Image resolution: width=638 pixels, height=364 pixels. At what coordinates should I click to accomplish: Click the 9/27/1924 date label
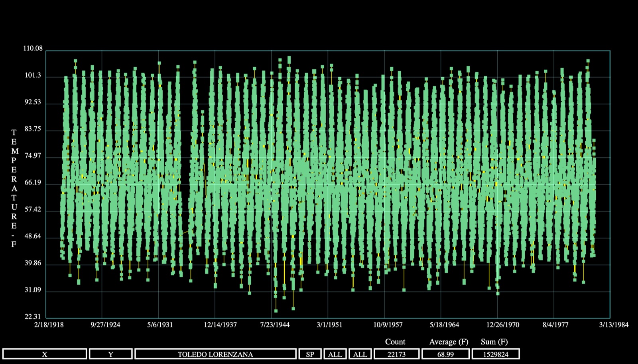(105, 325)
